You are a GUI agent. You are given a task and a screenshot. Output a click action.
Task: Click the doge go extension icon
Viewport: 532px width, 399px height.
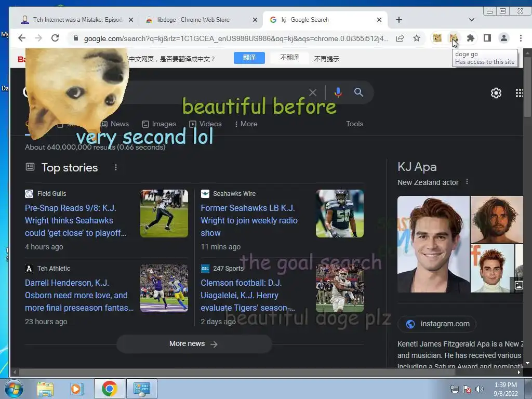(x=454, y=38)
